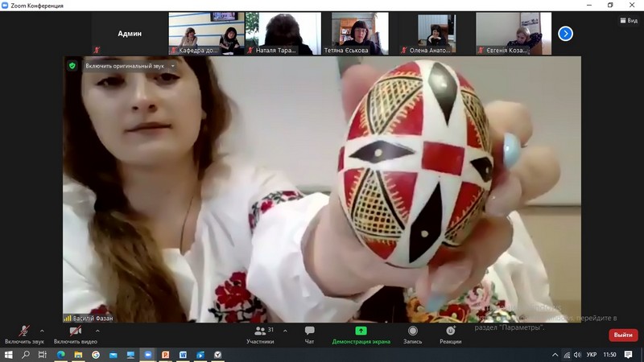Viewport: 644px width, 362px height.
Task: Open the Участники participants panel
Action: (x=260, y=335)
